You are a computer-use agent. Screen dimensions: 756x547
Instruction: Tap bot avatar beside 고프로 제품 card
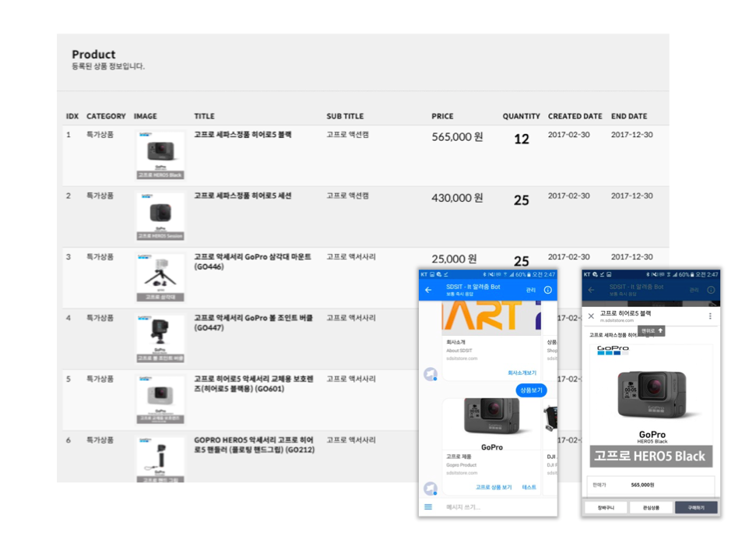pyautogui.click(x=431, y=488)
